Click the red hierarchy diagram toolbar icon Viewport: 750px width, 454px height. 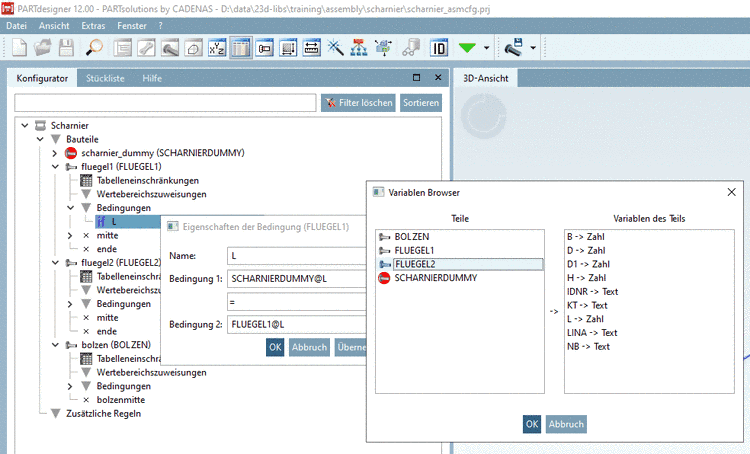pos(359,48)
